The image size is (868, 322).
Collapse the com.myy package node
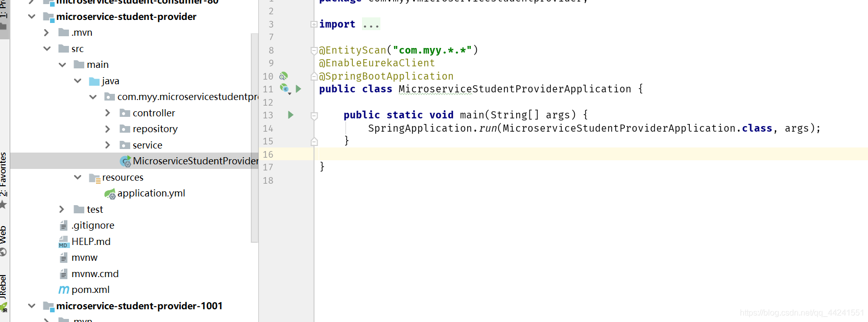click(x=93, y=97)
